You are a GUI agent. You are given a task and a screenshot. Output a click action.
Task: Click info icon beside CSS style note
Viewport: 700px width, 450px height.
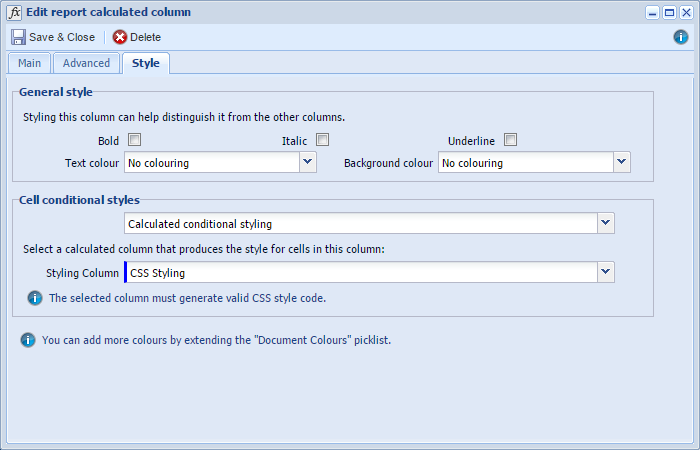pyautogui.click(x=35, y=298)
